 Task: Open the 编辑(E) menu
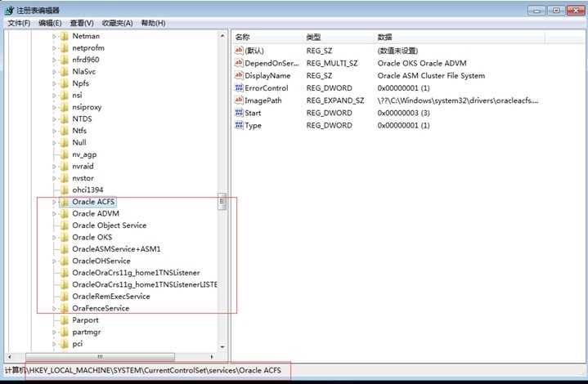click(50, 23)
